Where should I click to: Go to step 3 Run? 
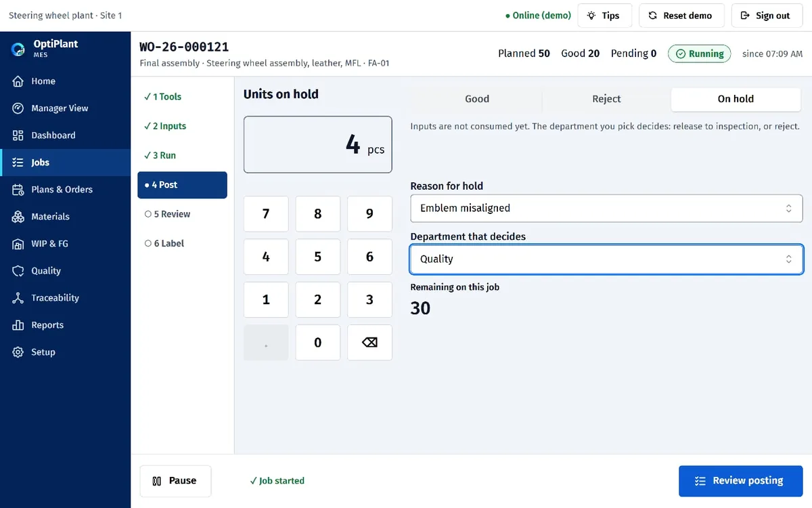(182, 155)
